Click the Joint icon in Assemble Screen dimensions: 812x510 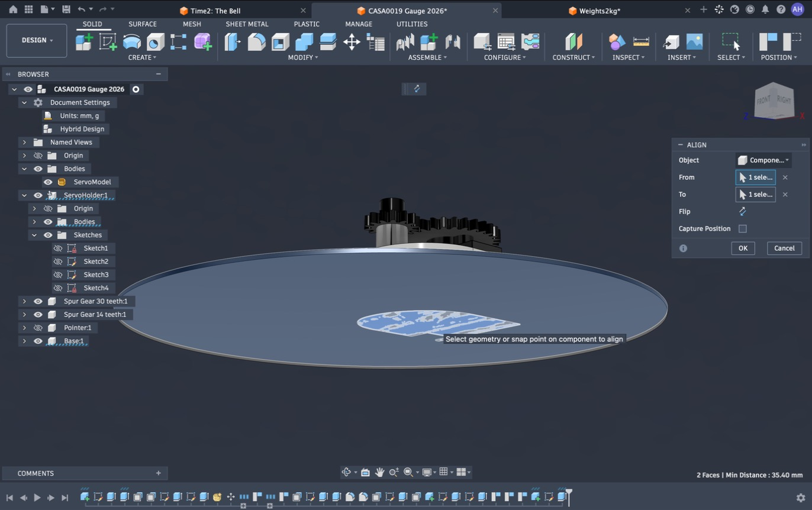point(453,41)
